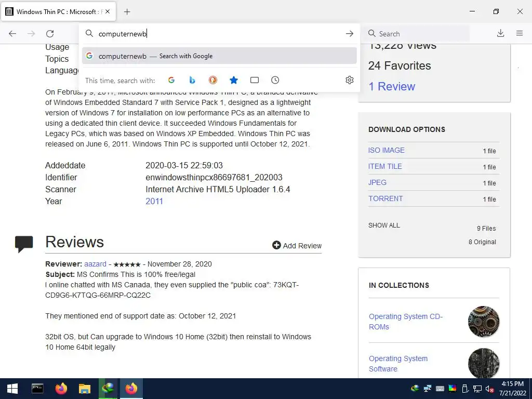Image resolution: width=532 pixels, height=399 pixels.
Task: Click the gears thumbnail for CD-ROMs collection
Action: coord(484,321)
